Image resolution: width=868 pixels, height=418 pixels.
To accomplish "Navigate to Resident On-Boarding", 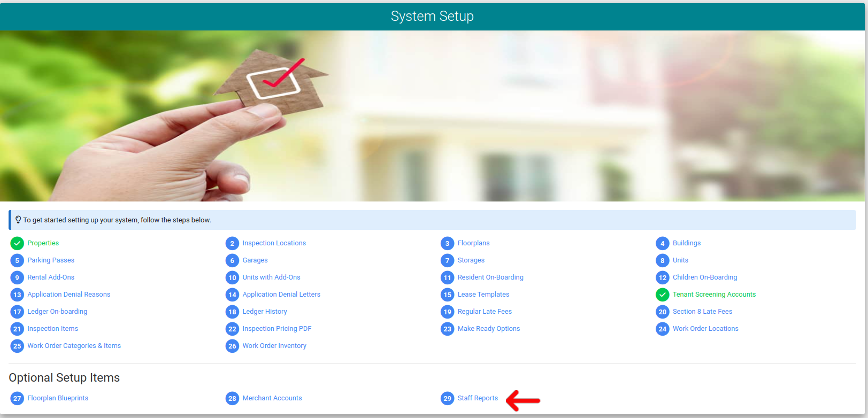I will pyautogui.click(x=490, y=277).
